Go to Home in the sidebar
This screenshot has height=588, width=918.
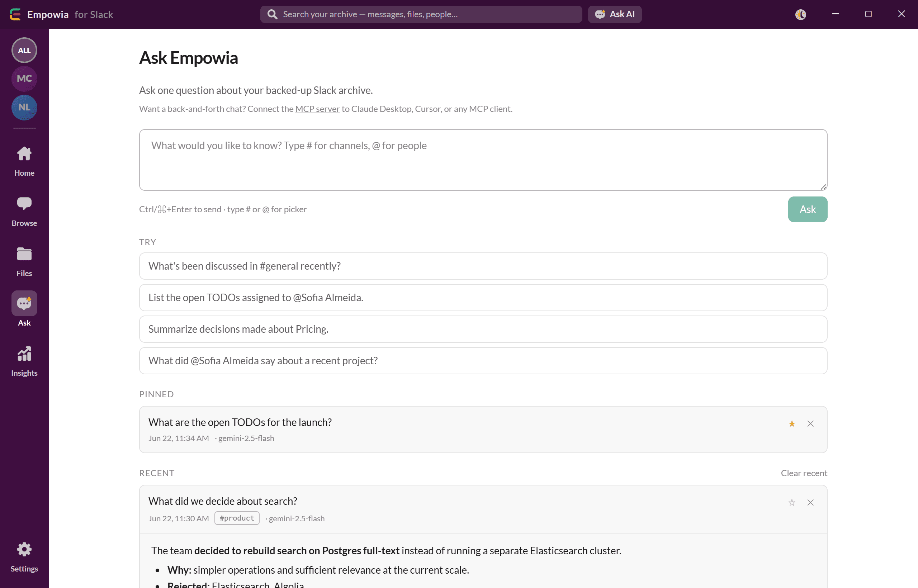[24, 161]
